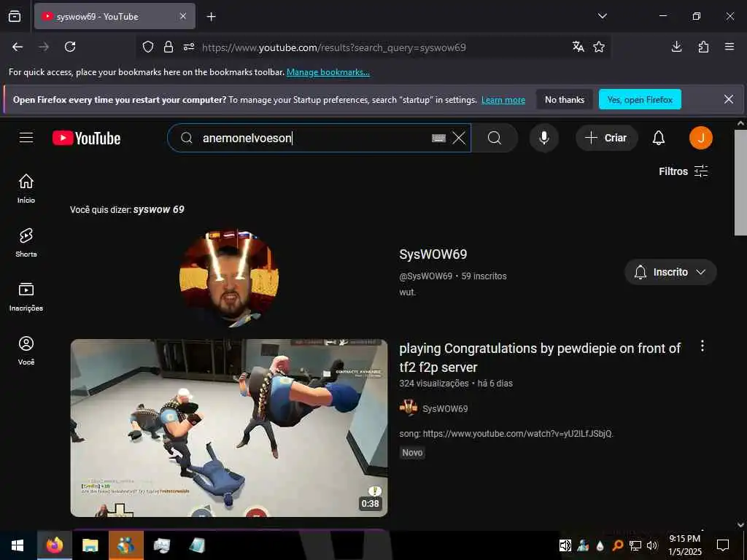The height and width of the screenshot is (560, 747).
Task: Open File Explorer from taskbar
Action: 90,545
